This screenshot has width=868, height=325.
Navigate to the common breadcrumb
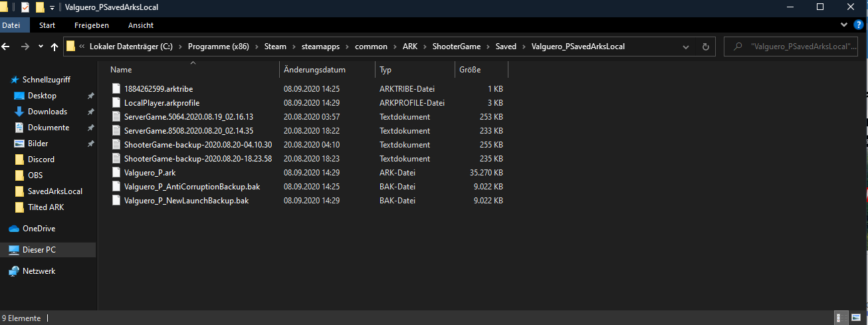click(x=372, y=47)
